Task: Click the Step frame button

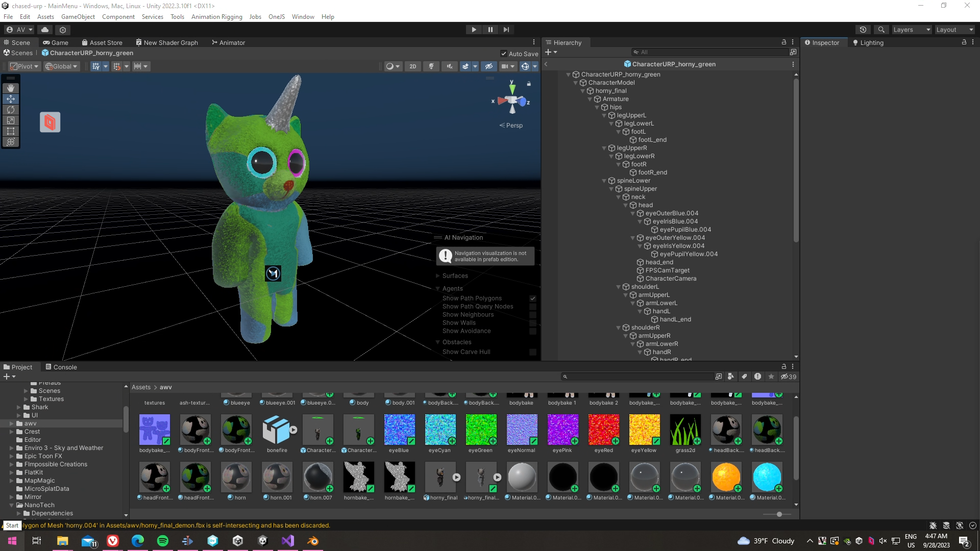Action: click(506, 30)
